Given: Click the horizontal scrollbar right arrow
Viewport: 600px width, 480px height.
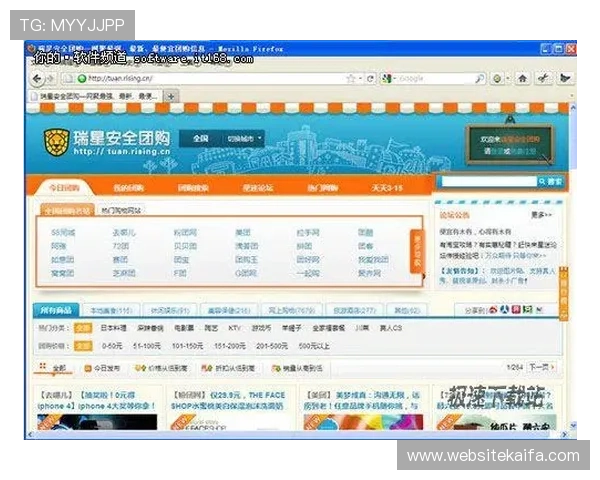Looking at the screenshot, I should tap(564, 434).
